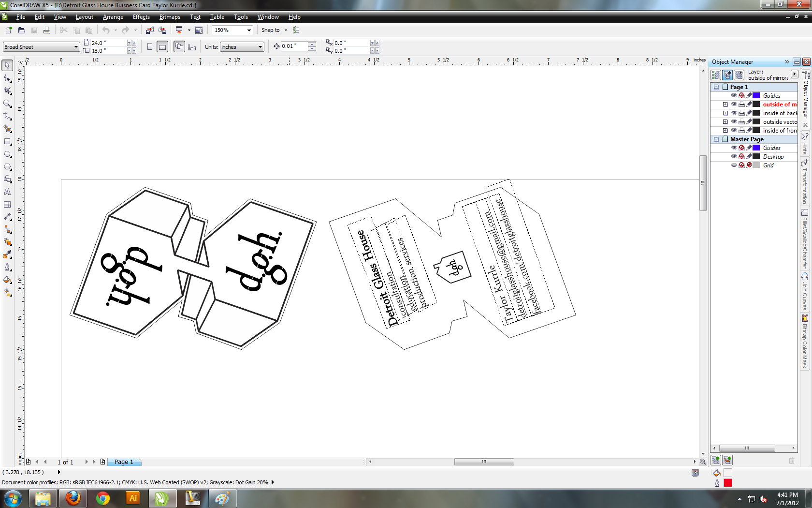Set page orientation to Portrait

(x=150, y=47)
